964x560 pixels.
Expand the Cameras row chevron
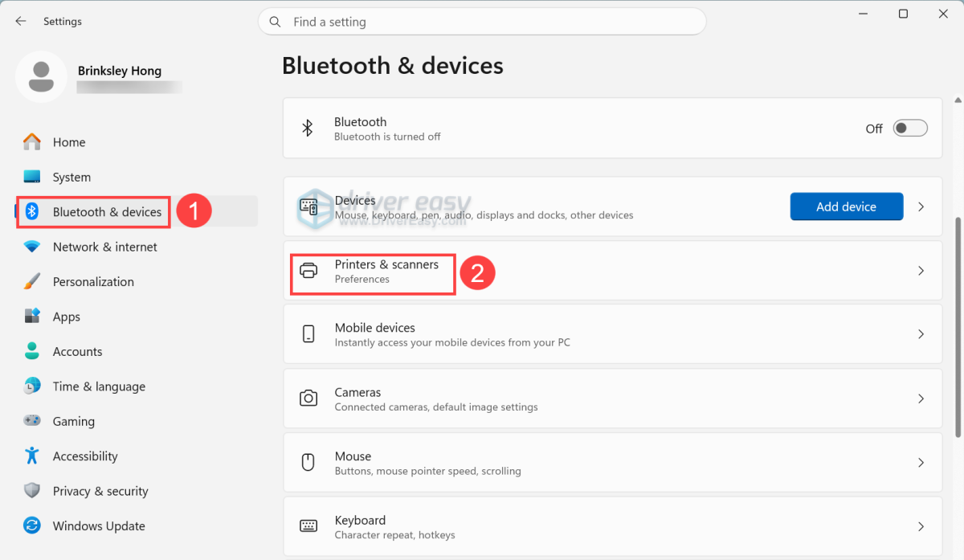(x=921, y=399)
